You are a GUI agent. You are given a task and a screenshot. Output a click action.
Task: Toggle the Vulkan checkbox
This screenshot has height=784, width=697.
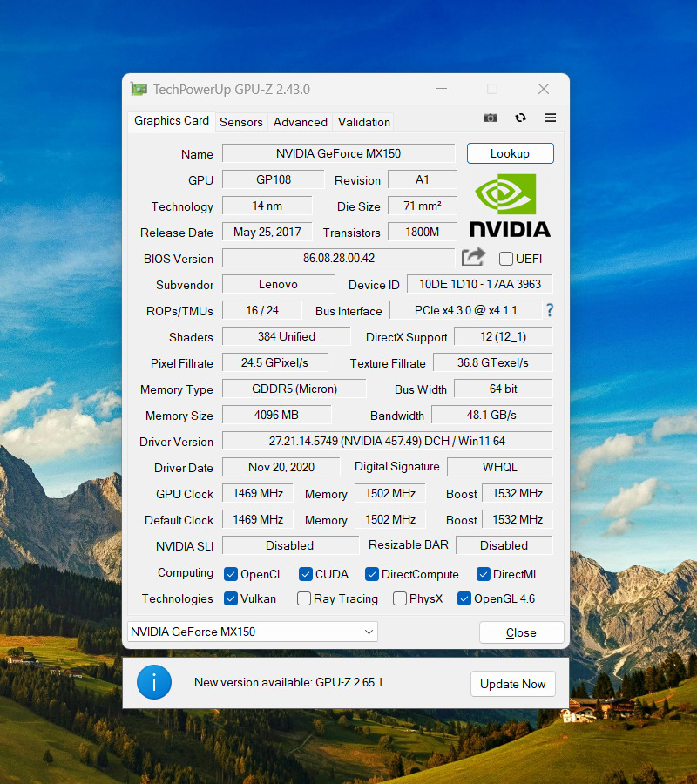pos(231,598)
